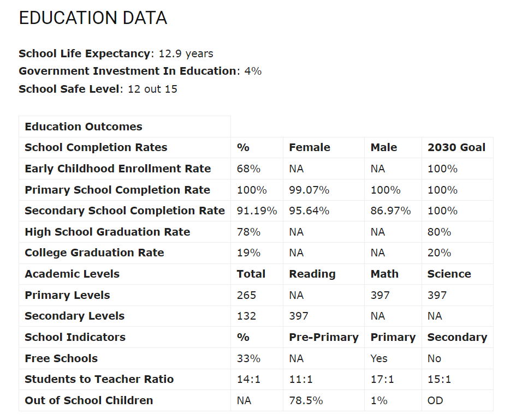The image size is (528, 420).
Task: Select the Secondary School Completion Rate label
Action: (x=124, y=211)
